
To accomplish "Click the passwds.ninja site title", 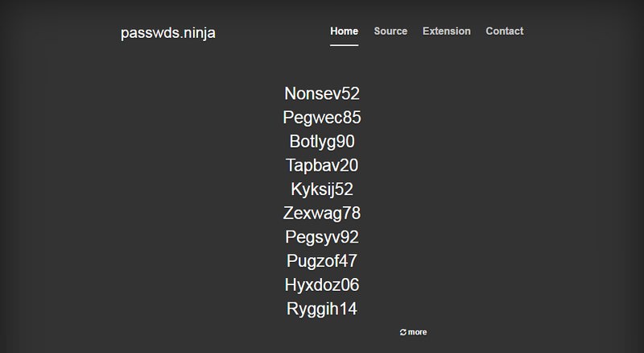I will click(x=168, y=33).
